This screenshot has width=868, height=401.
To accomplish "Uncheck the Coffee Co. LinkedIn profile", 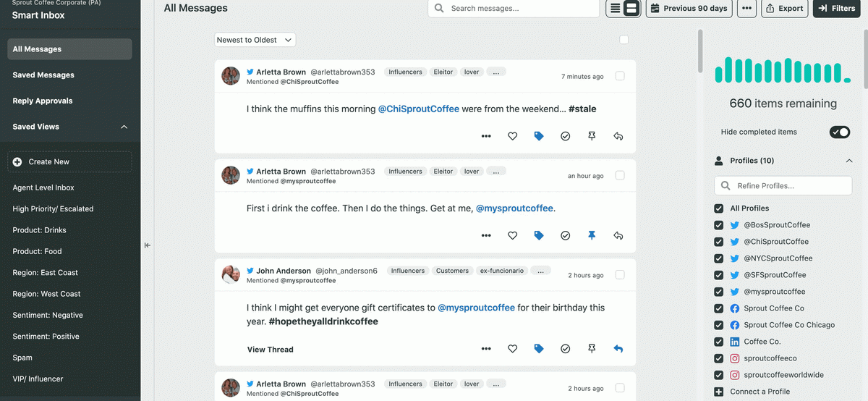I will click(x=718, y=342).
